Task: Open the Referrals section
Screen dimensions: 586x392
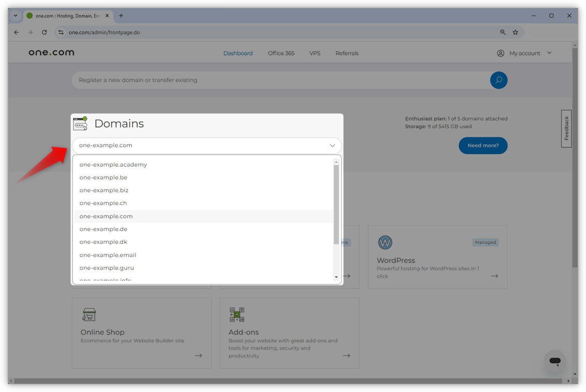Action: pyautogui.click(x=346, y=53)
